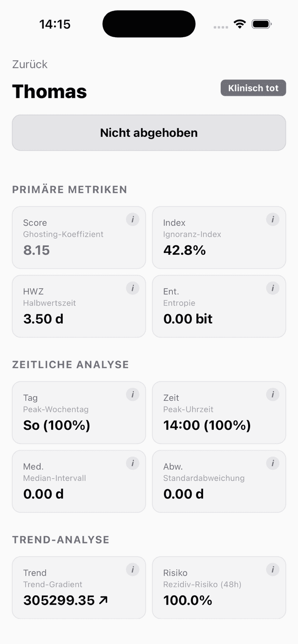
Task: Open info for Ghosting-Koeffizient score
Action: pos(132,219)
